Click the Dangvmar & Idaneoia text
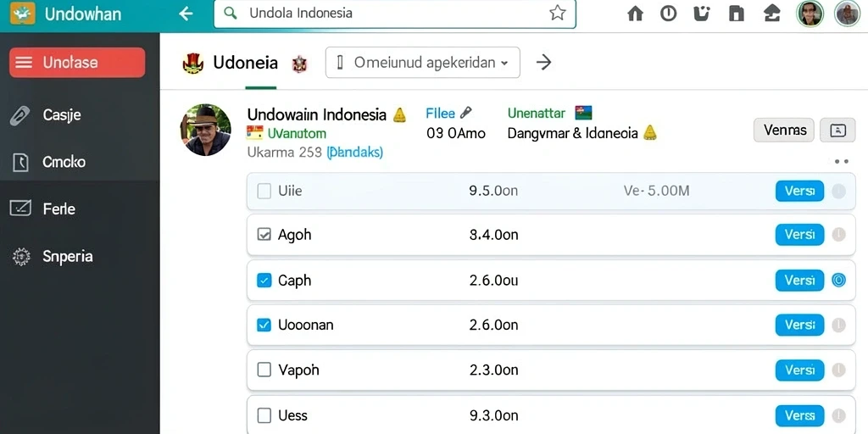 [573, 133]
